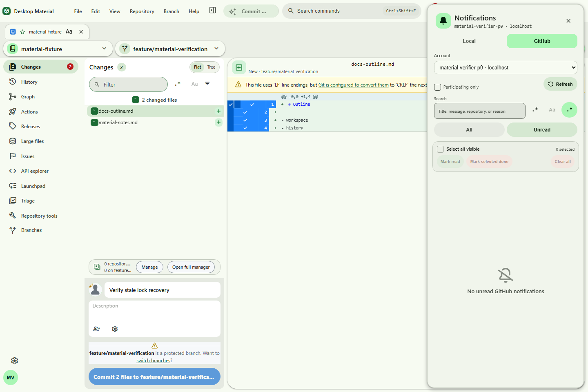Click the new file icon in diff header
Screen dimensions: 588x392
point(239,67)
